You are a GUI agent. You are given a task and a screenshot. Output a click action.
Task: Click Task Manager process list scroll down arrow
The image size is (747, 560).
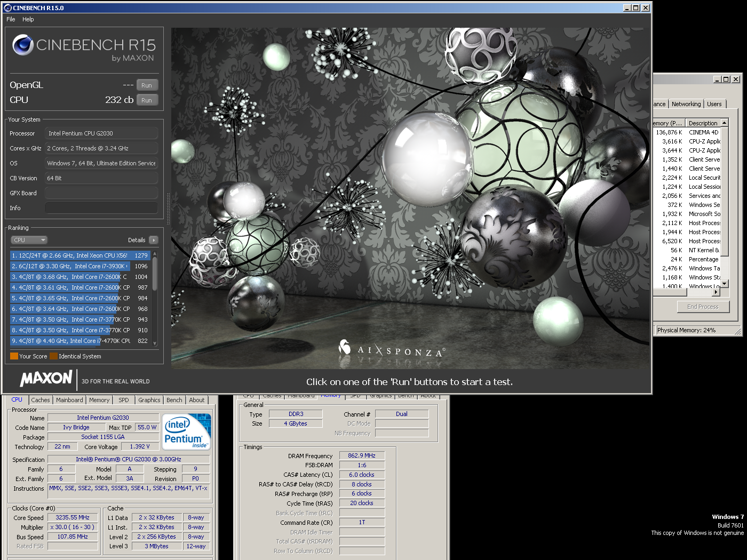[x=725, y=284]
